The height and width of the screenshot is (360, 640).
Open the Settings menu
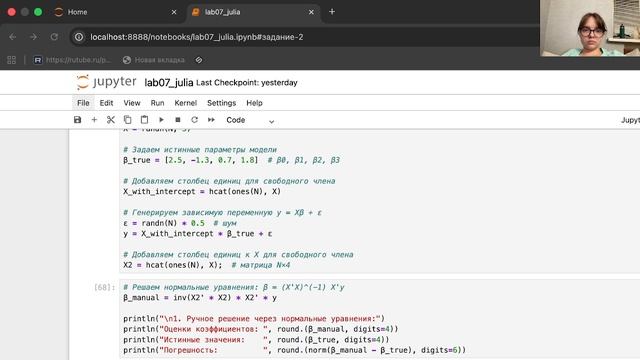click(x=221, y=103)
